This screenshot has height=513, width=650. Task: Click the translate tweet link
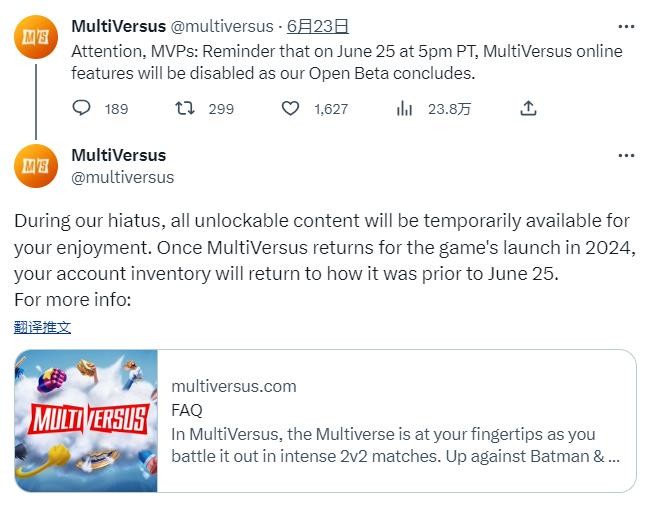pyautogui.click(x=43, y=327)
